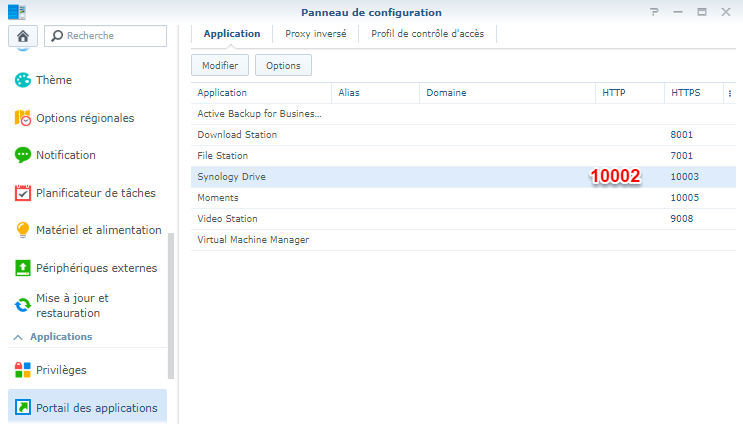Viewport: 743px width, 424px height.
Task: Select Portail des applications in sidebar
Action: click(88, 406)
